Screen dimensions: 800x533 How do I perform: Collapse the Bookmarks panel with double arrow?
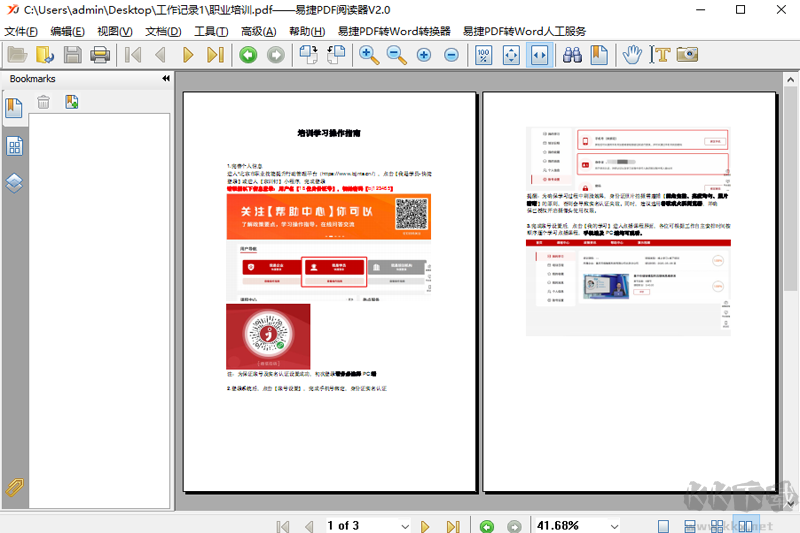(166, 79)
